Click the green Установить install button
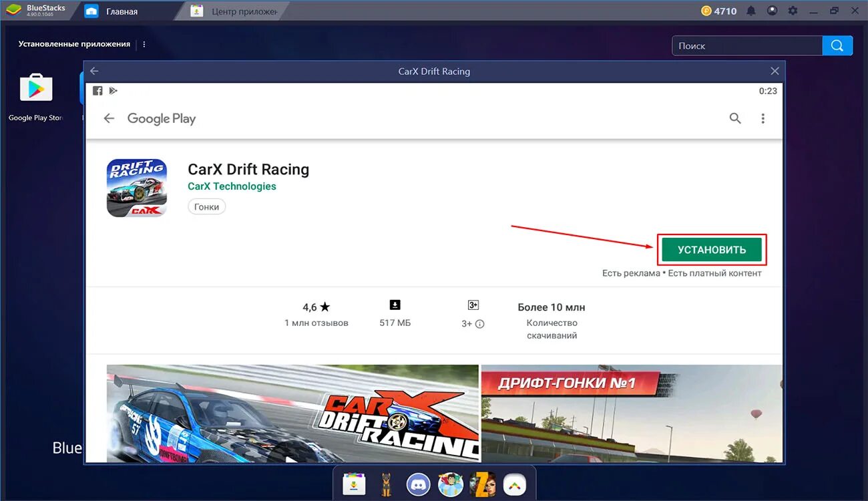868x501 pixels. point(712,249)
